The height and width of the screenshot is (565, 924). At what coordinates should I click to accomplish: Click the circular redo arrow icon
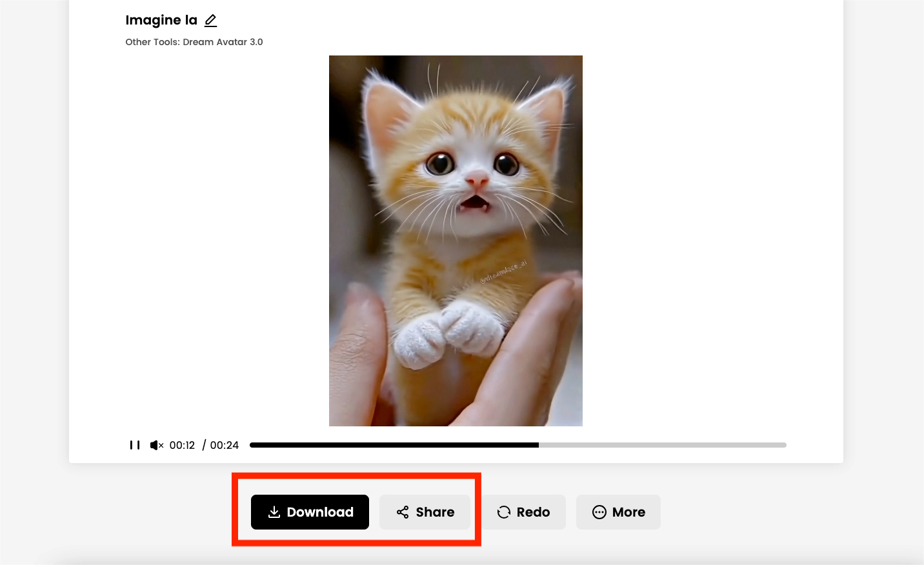click(x=504, y=512)
